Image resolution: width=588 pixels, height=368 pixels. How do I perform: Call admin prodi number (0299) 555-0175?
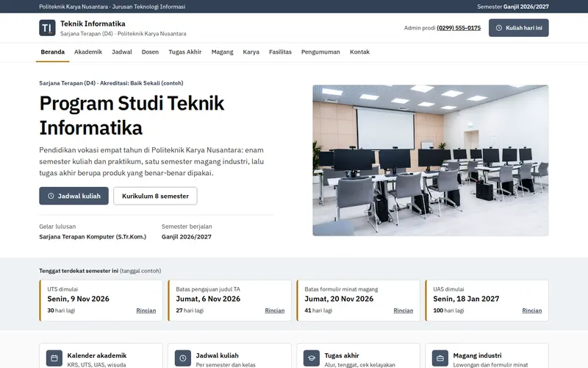459,28
